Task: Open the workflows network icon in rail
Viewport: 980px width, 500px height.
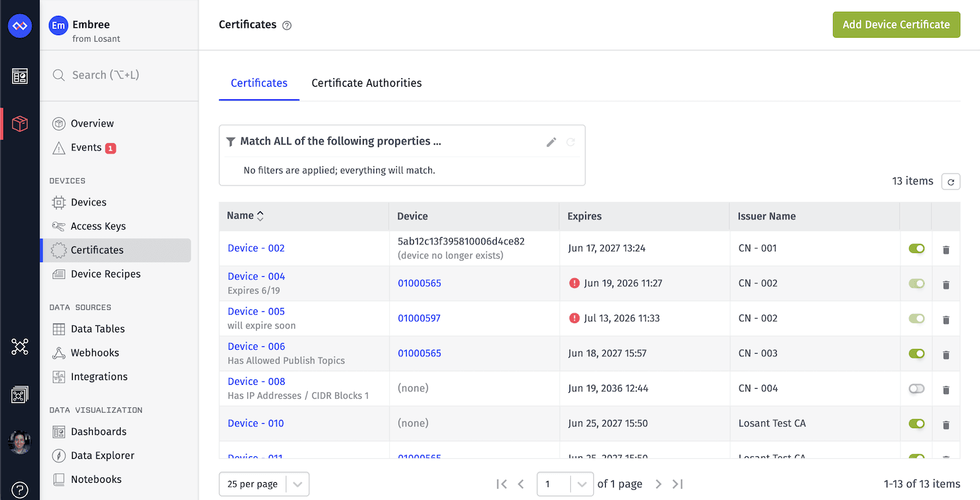Action: coord(20,346)
